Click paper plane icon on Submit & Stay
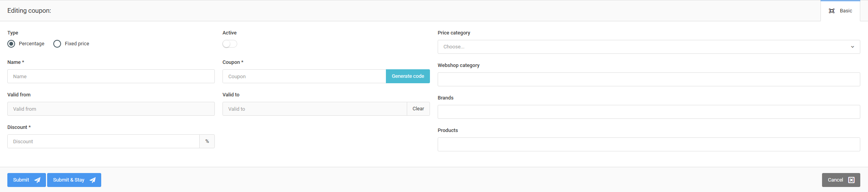The image size is (868, 192). pos(93,180)
